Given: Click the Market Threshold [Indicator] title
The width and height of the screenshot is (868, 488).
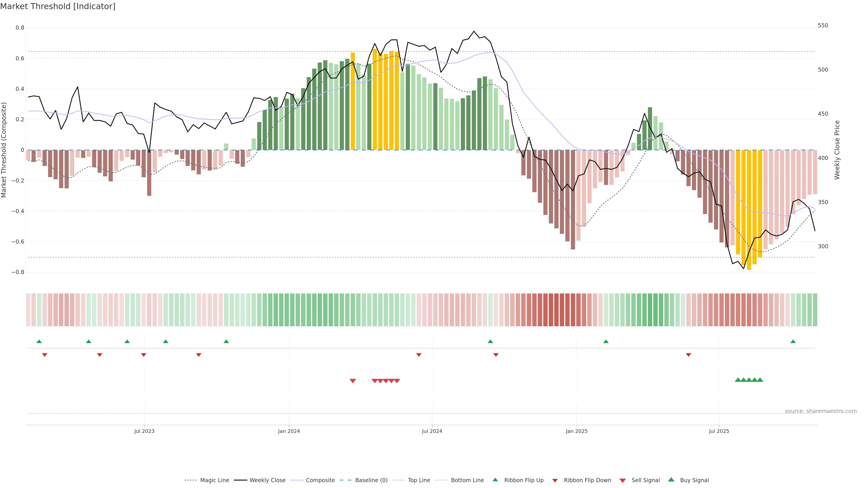Looking at the screenshot, I should pyautogui.click(x=58, y=6).
